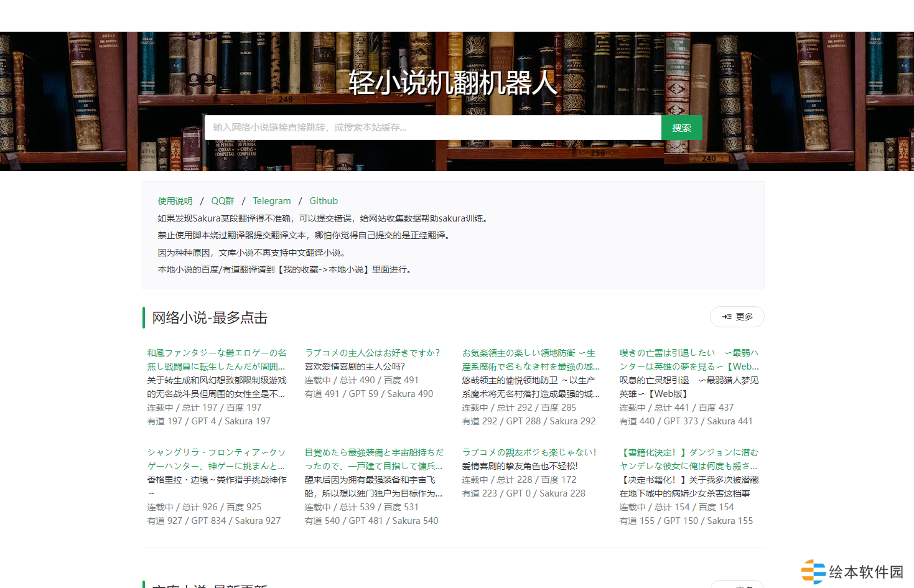Click the 绘本软件园 watermark logo icon

[x=813, y=571]
